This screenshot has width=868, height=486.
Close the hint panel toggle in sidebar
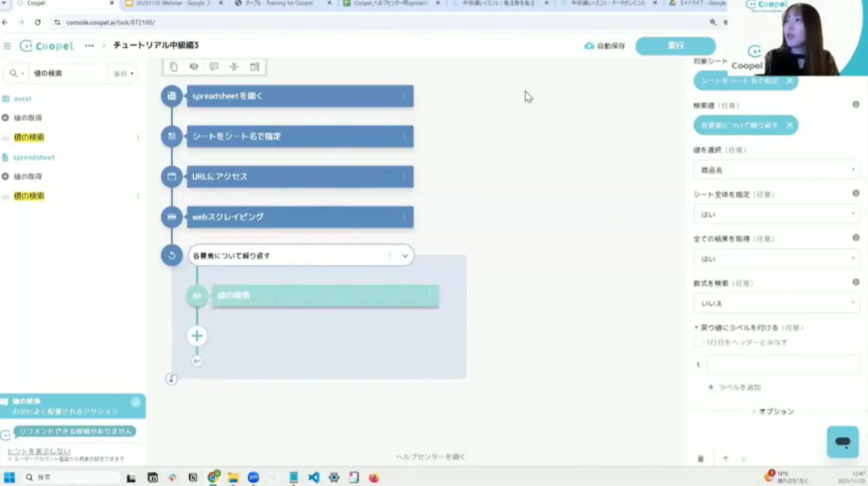click(136, 402)
